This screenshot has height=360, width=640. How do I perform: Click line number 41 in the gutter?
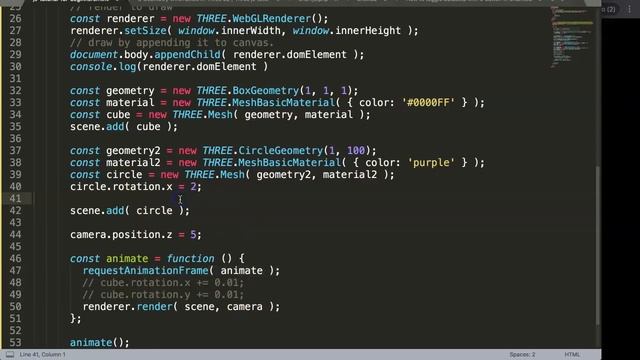click(x=16, y=198)
